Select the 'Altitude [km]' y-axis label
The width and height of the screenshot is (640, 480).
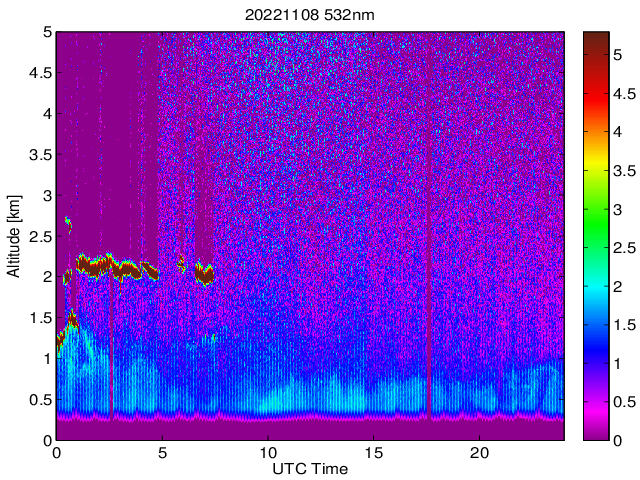click(x=16, y=235)
